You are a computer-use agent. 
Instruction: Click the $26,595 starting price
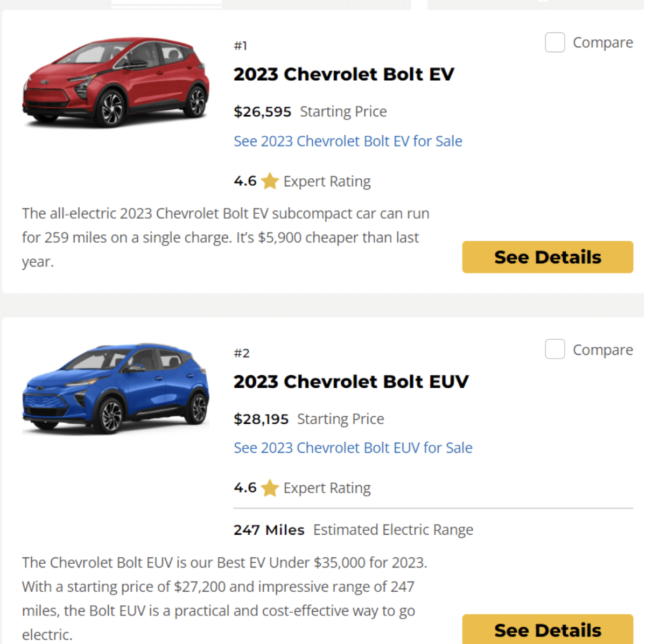pyautogui.click(x=262, y=111)
